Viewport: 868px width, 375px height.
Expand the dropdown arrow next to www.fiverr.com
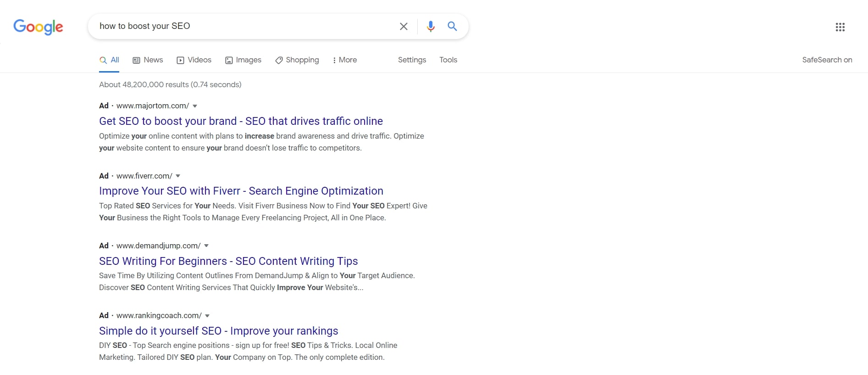(x=178, y=176)
